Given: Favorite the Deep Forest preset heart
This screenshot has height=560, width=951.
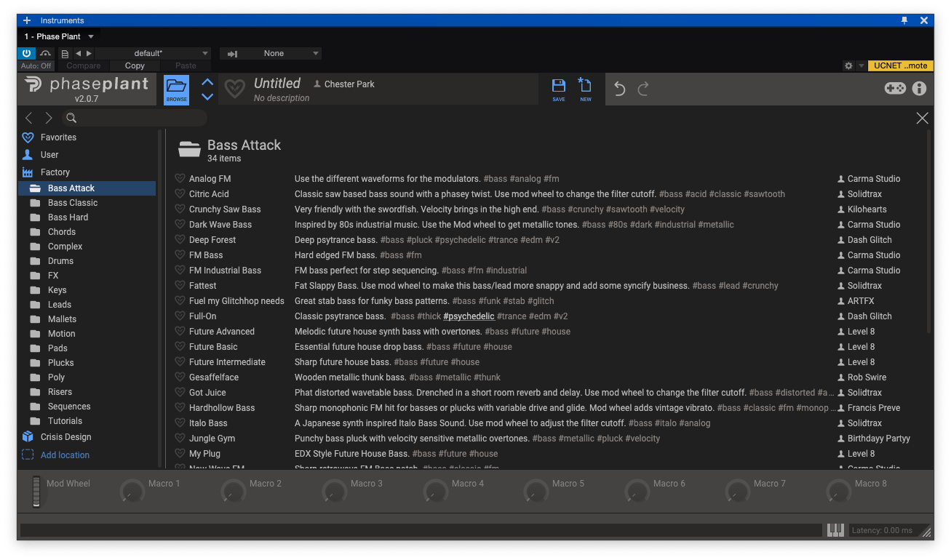Looking at the screenshot, I should (x=180, y=240).
